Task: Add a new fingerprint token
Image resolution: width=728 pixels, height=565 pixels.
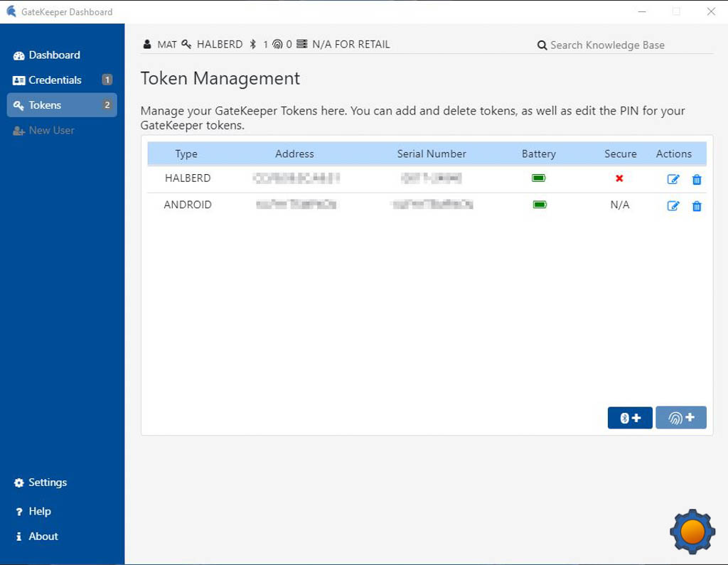Action: coord(681,418)
